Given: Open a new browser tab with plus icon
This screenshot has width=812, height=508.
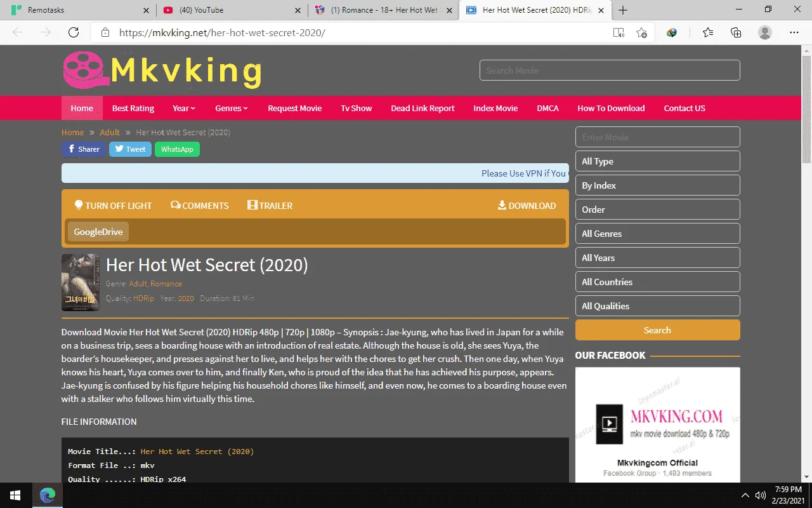Looking at the screenshot, I should click(623, 10).
